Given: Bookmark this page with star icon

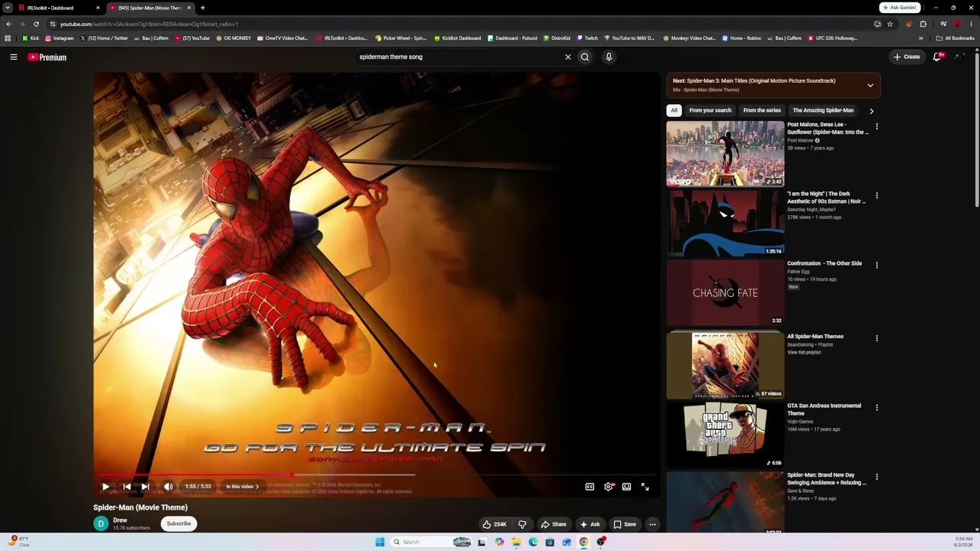Looking at the screenshot, I should pos(890,24).
